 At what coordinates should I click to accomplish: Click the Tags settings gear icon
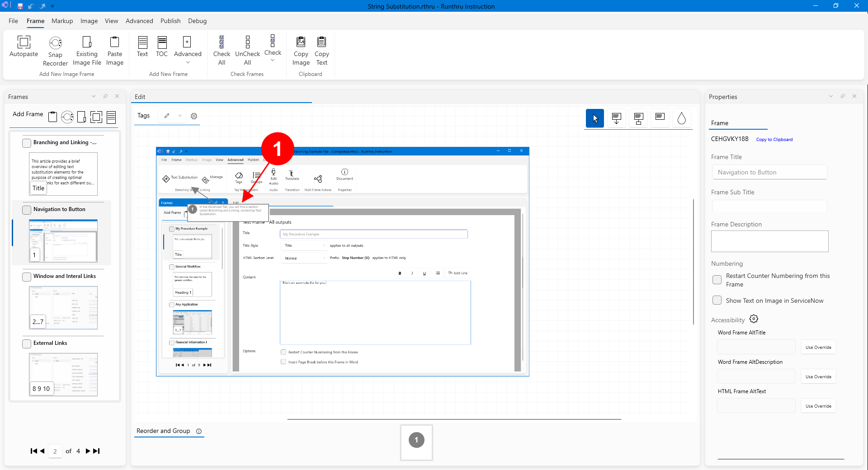tap(194, 116)
